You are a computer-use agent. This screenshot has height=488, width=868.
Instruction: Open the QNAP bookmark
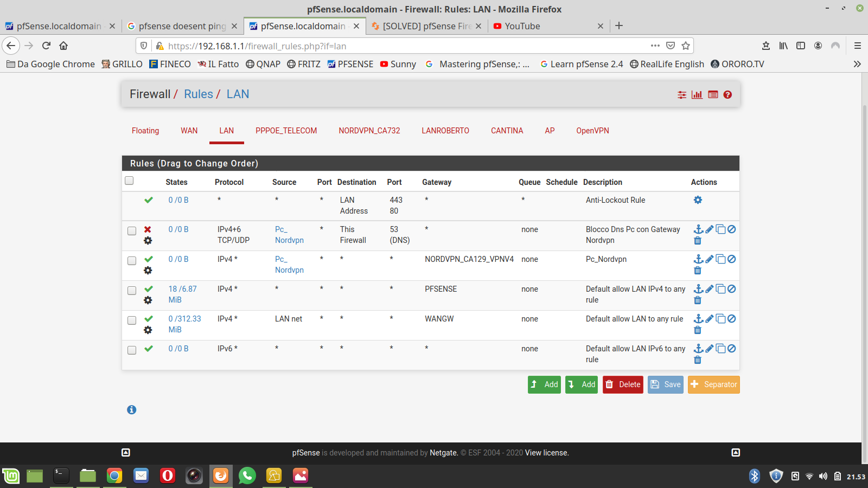tap(263, 64)
